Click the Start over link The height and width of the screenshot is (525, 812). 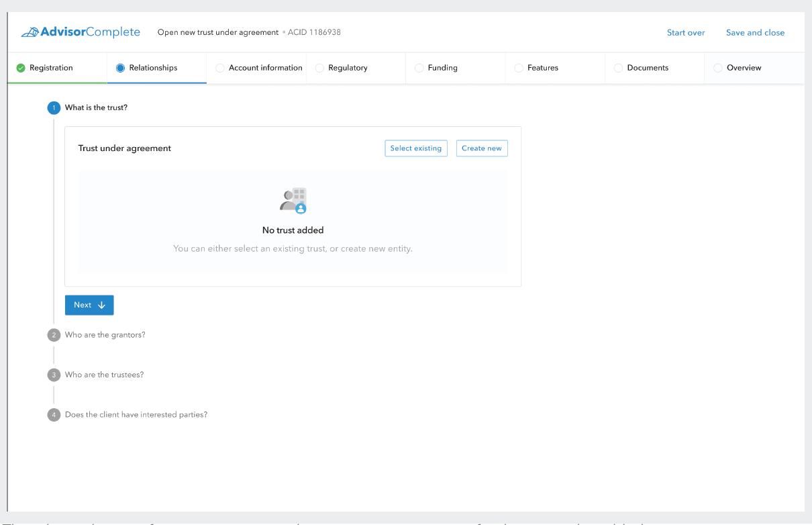pos(686,32)
